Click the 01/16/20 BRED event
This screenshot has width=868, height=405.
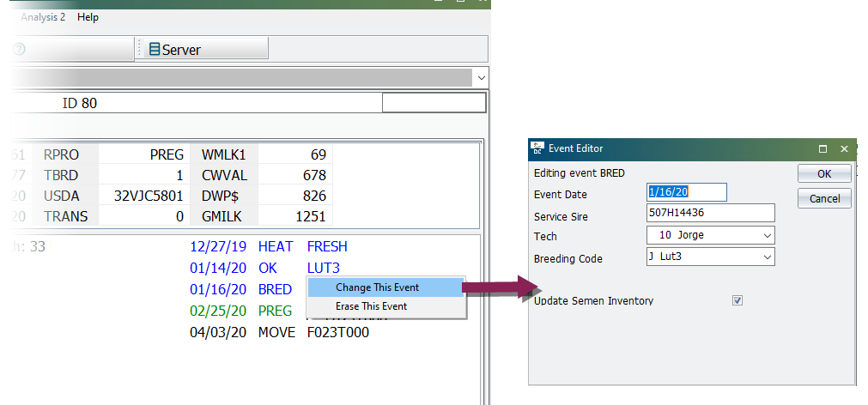240,289
